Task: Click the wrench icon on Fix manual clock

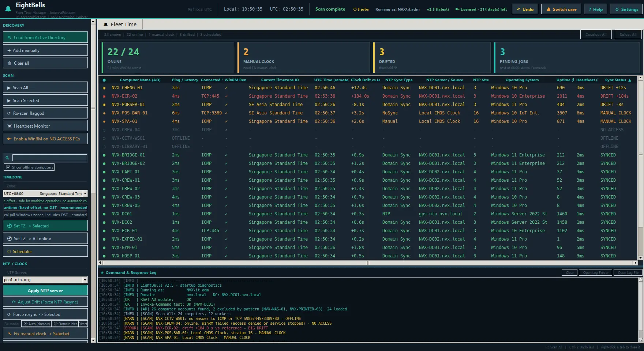Action: tap(10, 334)
